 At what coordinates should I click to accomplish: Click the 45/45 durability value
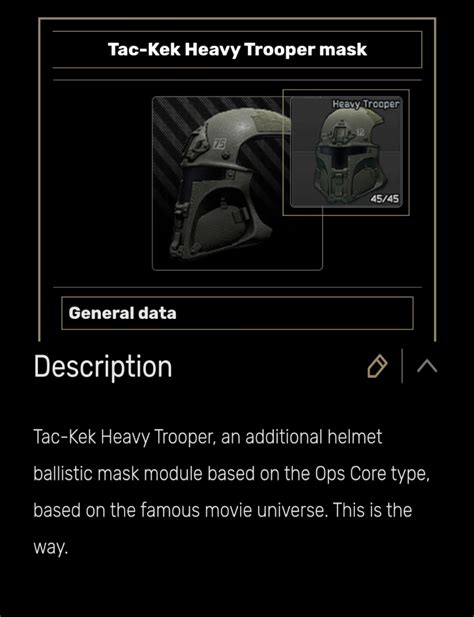pos(384,199)
